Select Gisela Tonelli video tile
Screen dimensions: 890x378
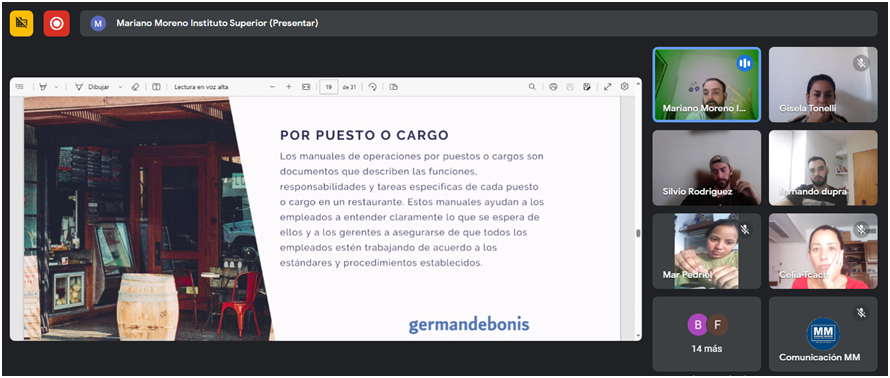click(x=823, y=84)
